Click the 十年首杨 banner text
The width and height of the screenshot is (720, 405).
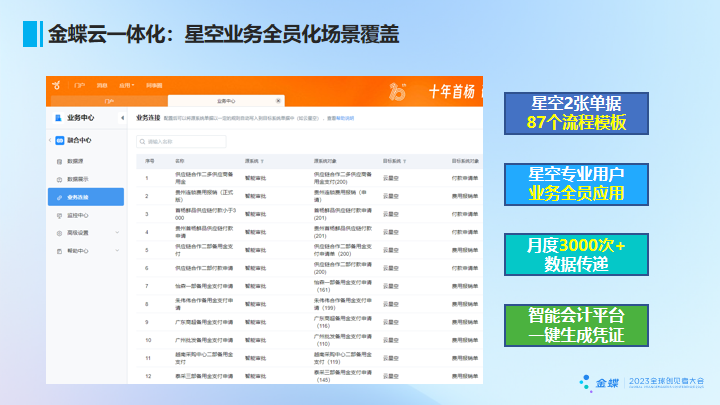(x=451, y=92)
